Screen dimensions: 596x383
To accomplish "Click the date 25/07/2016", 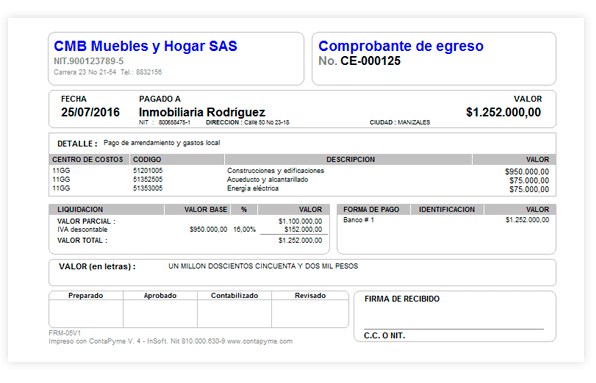I will pyautogui.click(x=90, y=112).
